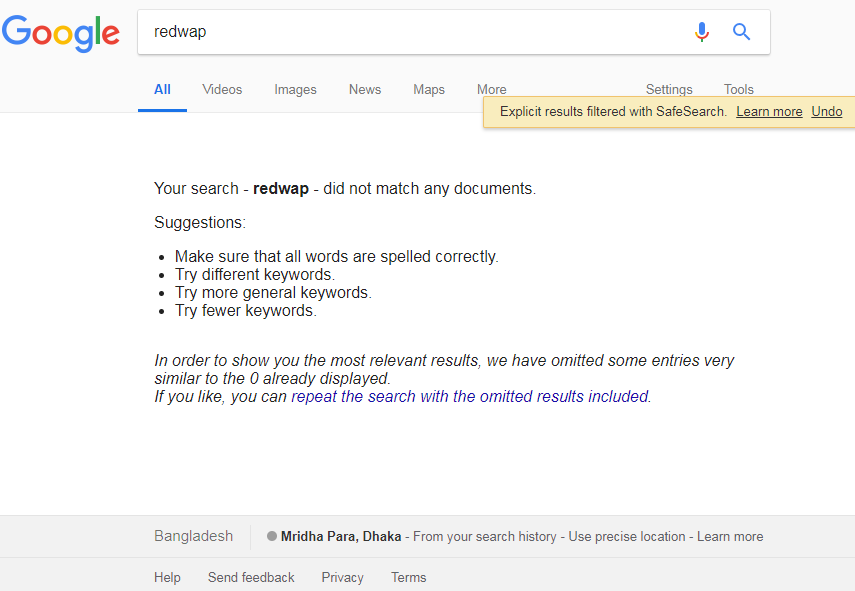Expand the More search options menu
The height and width of the screenshot is (591, 855).
pos(491,90)
